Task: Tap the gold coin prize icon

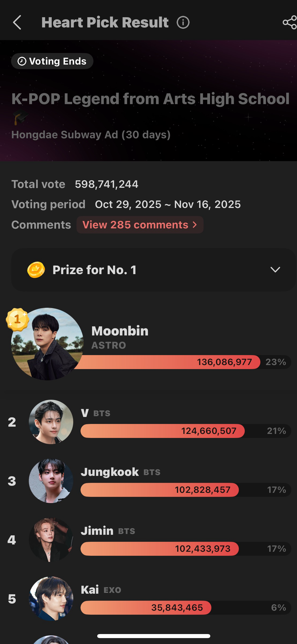Action: pos(36,270)
